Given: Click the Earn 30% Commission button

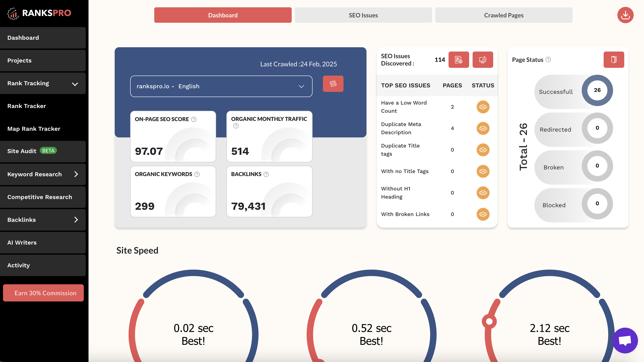Looking at the screenshot, I should (43, 293).
